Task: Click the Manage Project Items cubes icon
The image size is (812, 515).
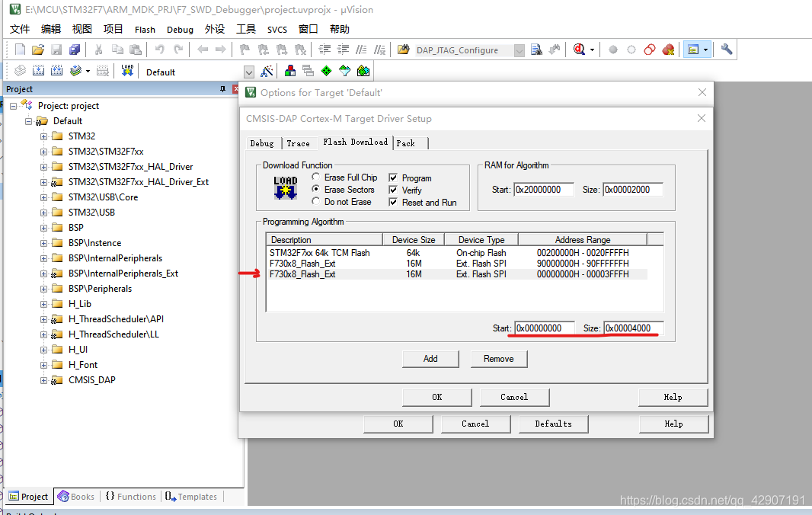Action: 290,71
